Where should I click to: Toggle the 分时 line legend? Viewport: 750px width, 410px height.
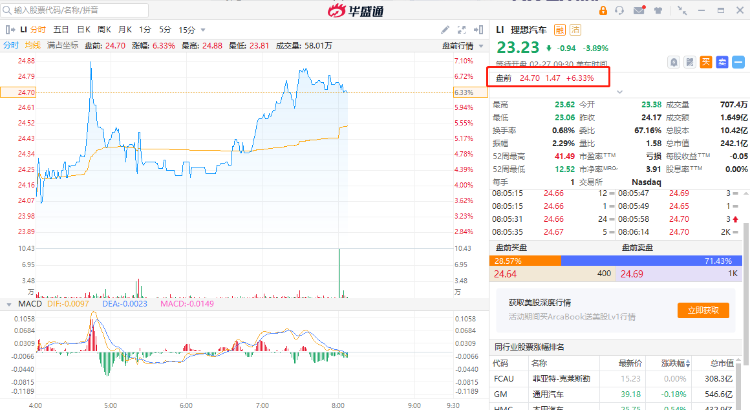pyautogui.click(x=11, y=45)
